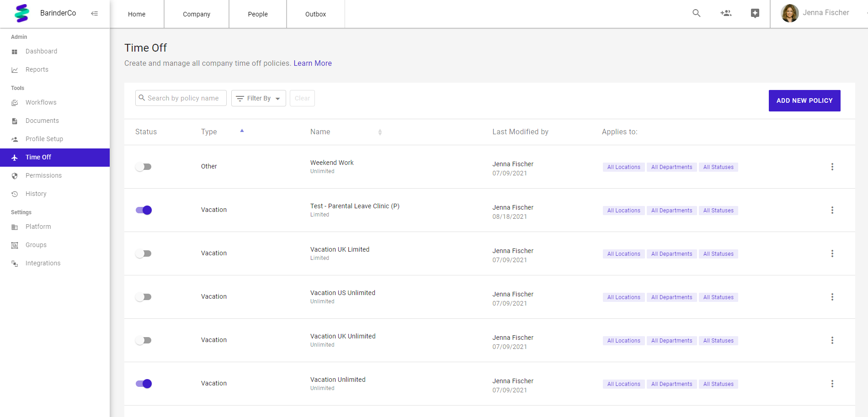Open Permissions in the sidebar
The height and width of the screenshot is (417, 868).
(43, 175)
